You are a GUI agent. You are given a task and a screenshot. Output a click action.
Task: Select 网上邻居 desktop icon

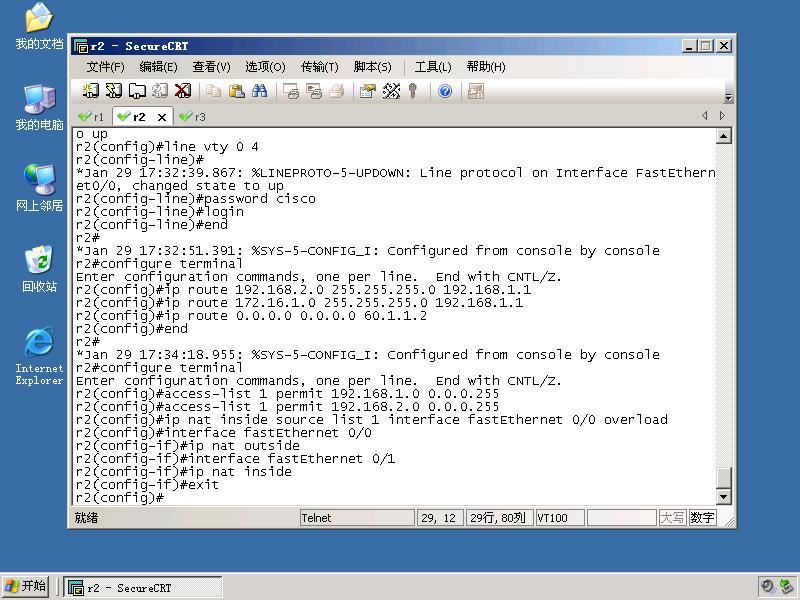pyautogui.click(x=39, y=188)
